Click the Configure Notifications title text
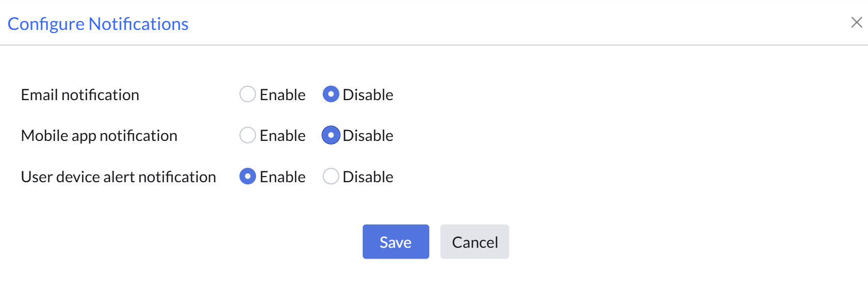The image size is (868, 287). (x=98, y=24)
